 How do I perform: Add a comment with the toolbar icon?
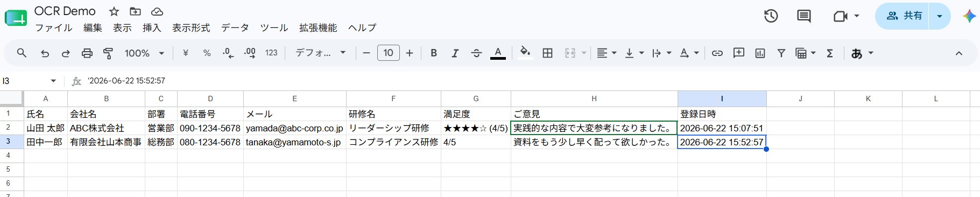(739, 53)
